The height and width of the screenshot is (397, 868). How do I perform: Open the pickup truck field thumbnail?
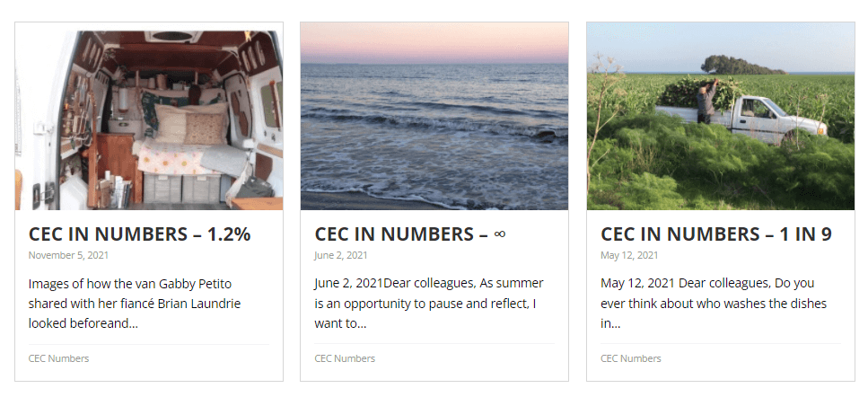click(721, 116)
